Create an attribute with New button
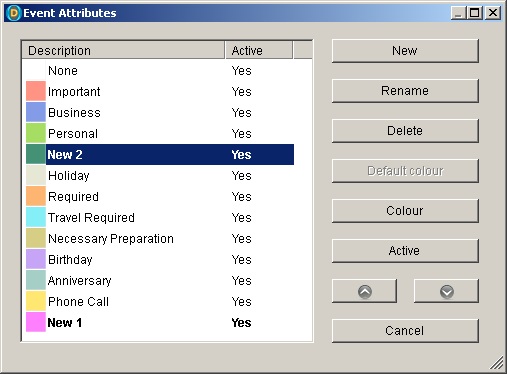 (x=405, y=51)
